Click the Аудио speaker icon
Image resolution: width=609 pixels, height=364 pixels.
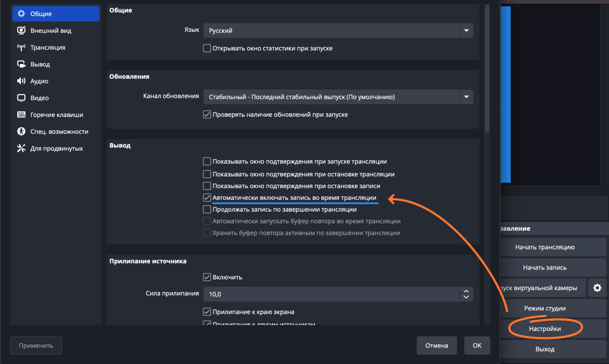[21, 81]
